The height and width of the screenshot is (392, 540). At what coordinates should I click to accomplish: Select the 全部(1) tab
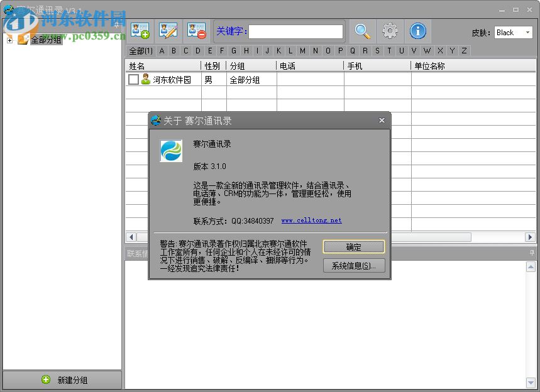140,51
